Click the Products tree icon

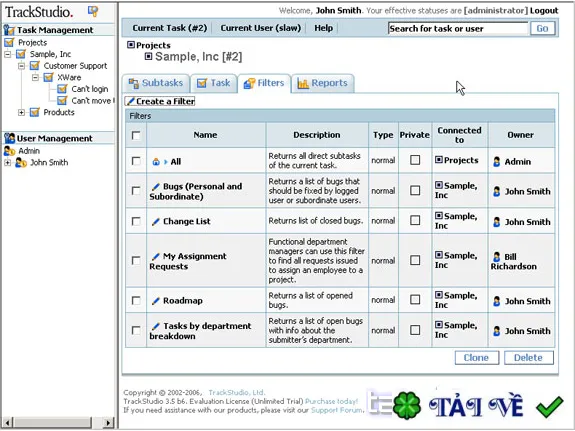(x=34, y=112)
